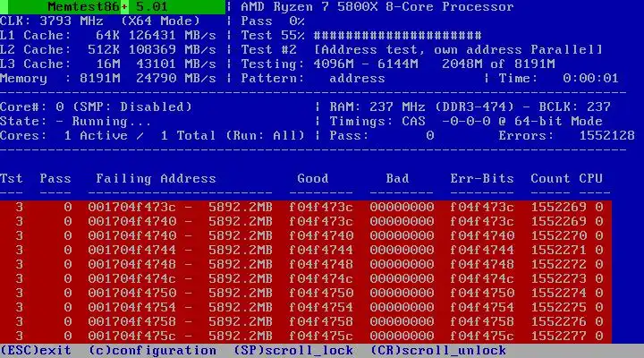Click the Pass 0% indicator
The image size is (644, 358).
point(273,21)
